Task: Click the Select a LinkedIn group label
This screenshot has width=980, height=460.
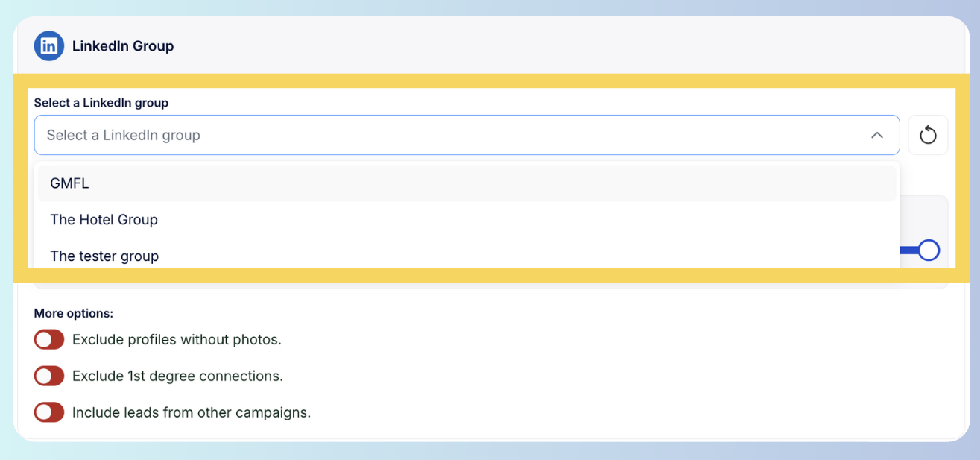Action: click(101, 103)
